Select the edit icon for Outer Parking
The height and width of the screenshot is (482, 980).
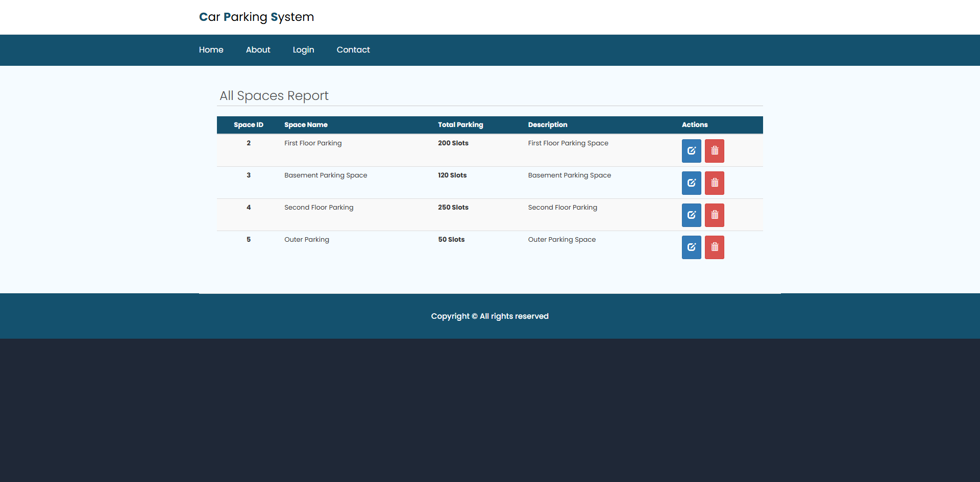tap(691, 247)
